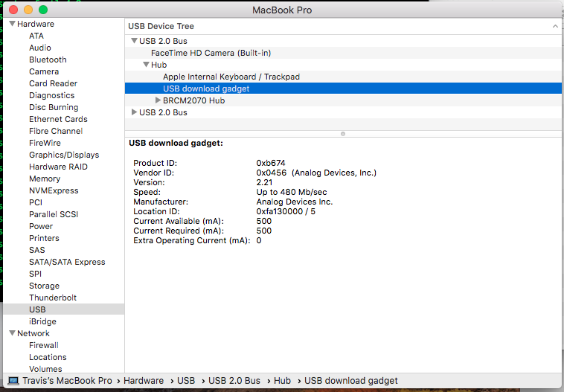Select Firewall under Network
564x392 pixels.
pos(44,345)
